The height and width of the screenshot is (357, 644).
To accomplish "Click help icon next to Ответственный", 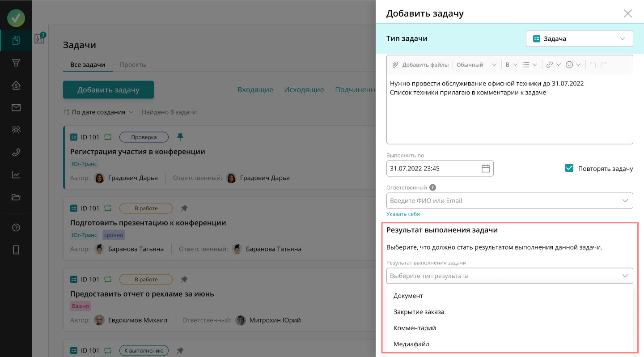I will (x=433, y=187).
